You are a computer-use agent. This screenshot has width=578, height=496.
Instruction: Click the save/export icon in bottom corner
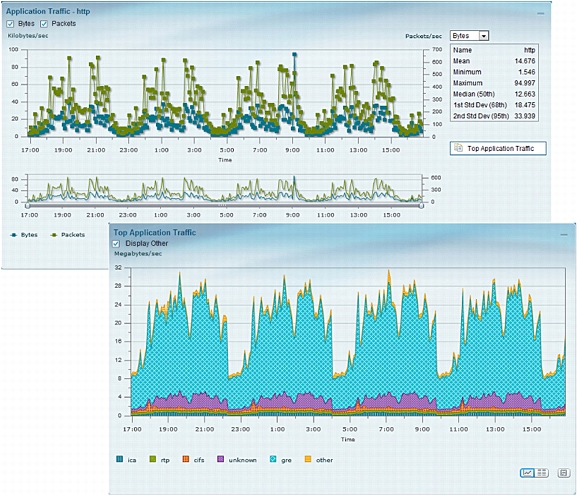click(564, 473)
